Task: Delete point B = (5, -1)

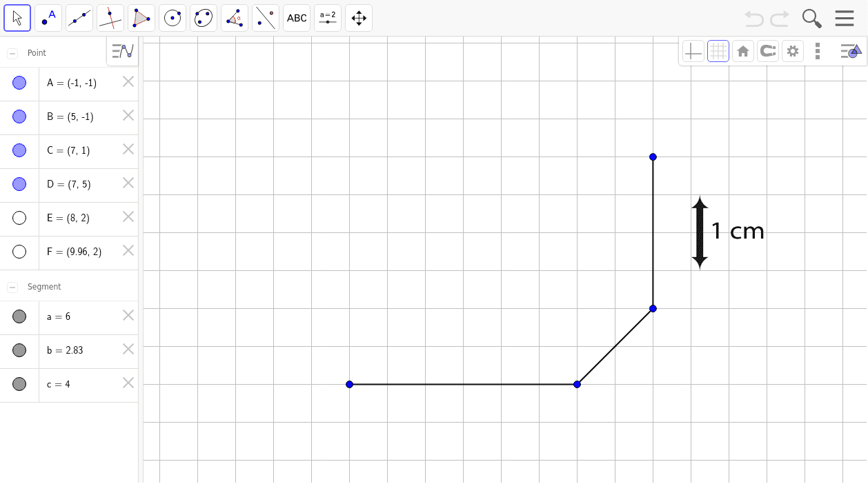Action: pos(128,115)
